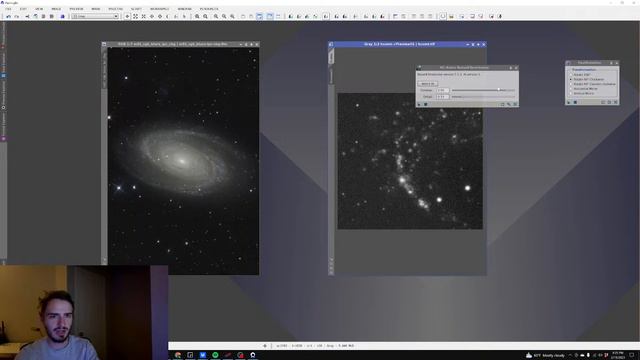The height and width of the screenshot is (360, 640).
Task: Click the Undo arrow in the toolbar
Action: 8,16
